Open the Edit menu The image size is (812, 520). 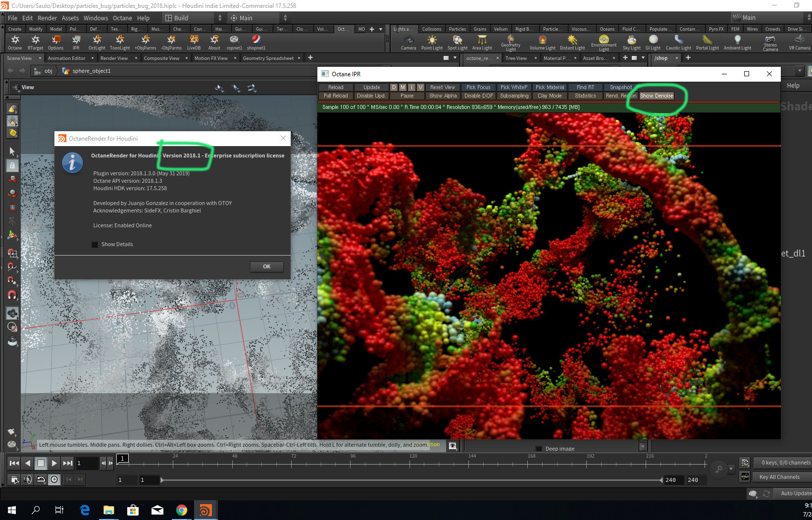pyautogui.click(x=28, y=18)
